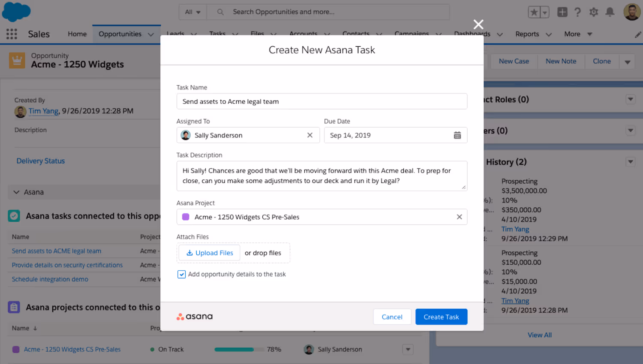Open Tim Yang link under Created By
The height and width of the screenshot is (364, 643).
(x=44, y=111)
